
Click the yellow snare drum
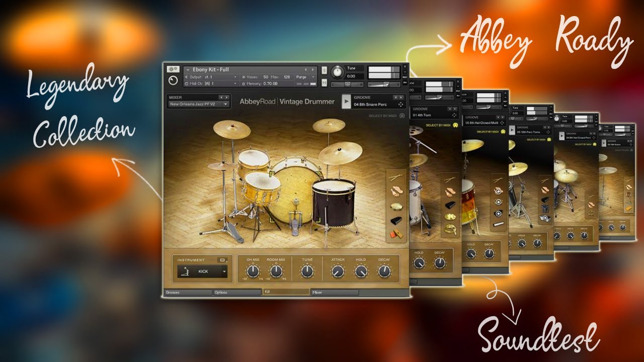[x=261, y=188]
